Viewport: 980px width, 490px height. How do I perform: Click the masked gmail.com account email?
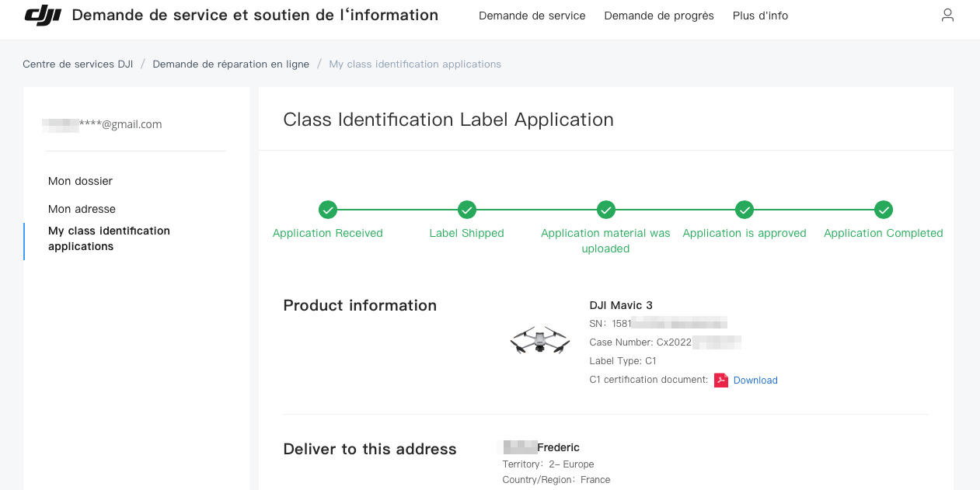pyautogui.click(x=102, y=124)
